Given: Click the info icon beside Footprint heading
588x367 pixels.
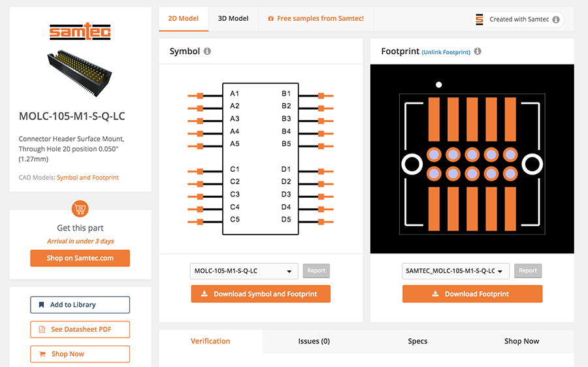Looking at the screenshot, I should click(x=478, y=52).
